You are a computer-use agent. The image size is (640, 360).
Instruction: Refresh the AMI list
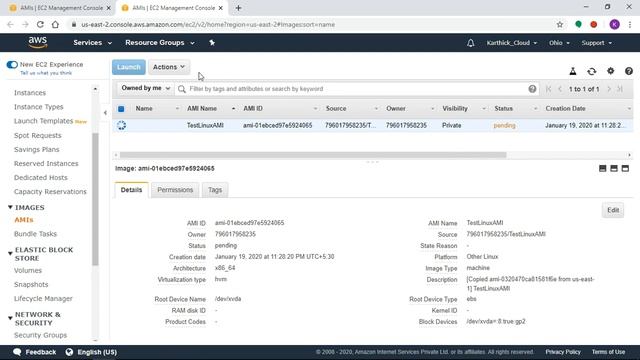pyautogui.click(x=591, y=71)
